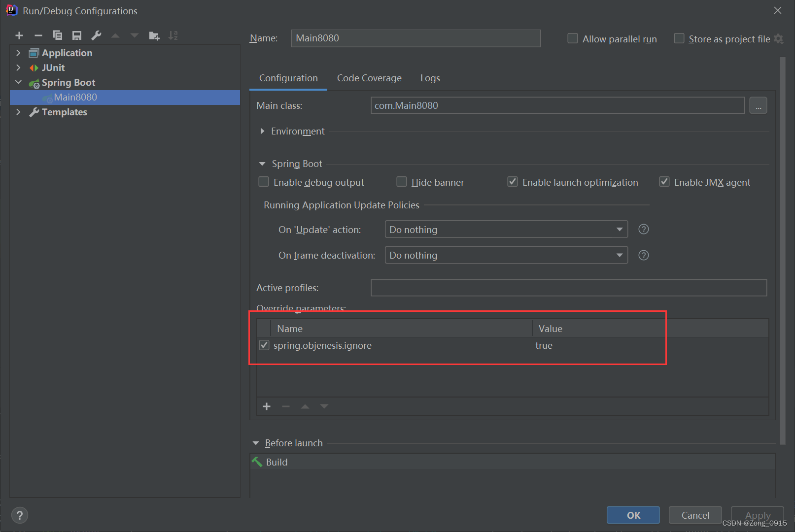Toggle Allow parallel run checkbox

pos(573,38)
